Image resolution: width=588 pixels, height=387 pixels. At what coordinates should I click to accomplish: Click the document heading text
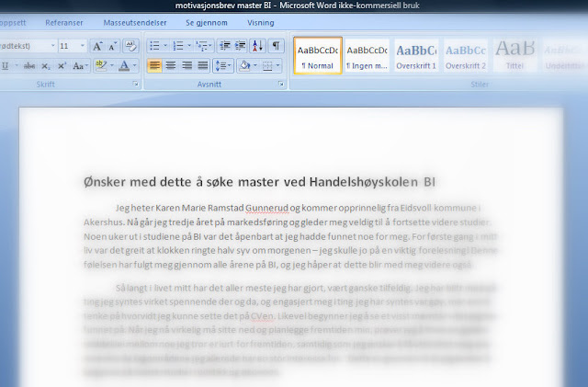[x=259, y=182]
